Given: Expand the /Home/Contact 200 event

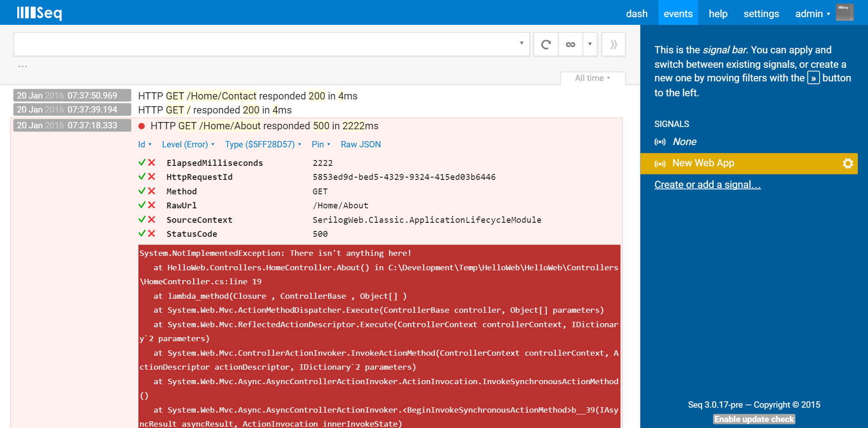Looking at the screenshot, I should pos(247,96).
